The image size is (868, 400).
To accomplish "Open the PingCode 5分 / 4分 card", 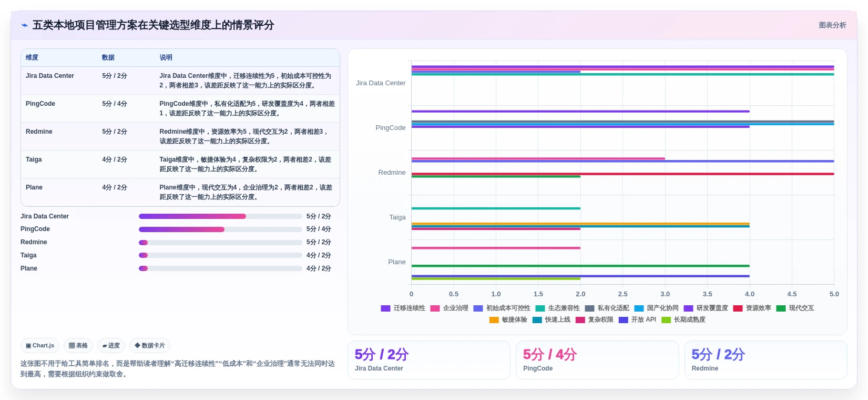I will [597, 360].
